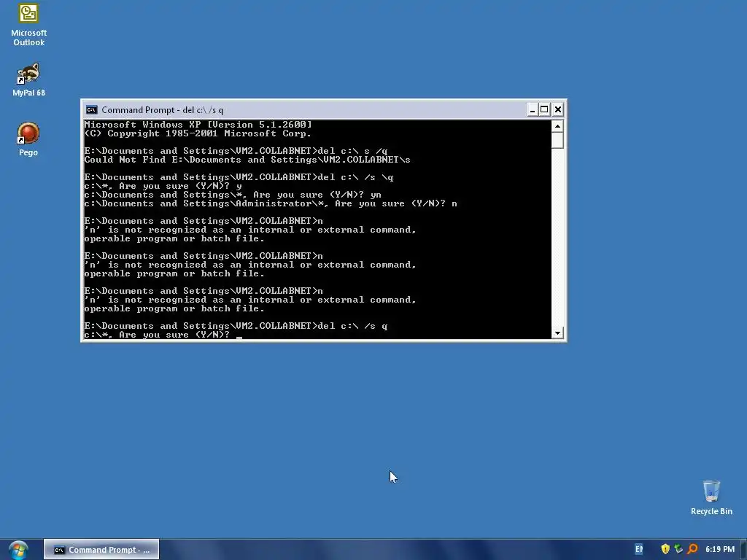Click the Copyright 1985-2001 Microsoft Corp. line
The image size is (747, 560).
coord(198,134)
